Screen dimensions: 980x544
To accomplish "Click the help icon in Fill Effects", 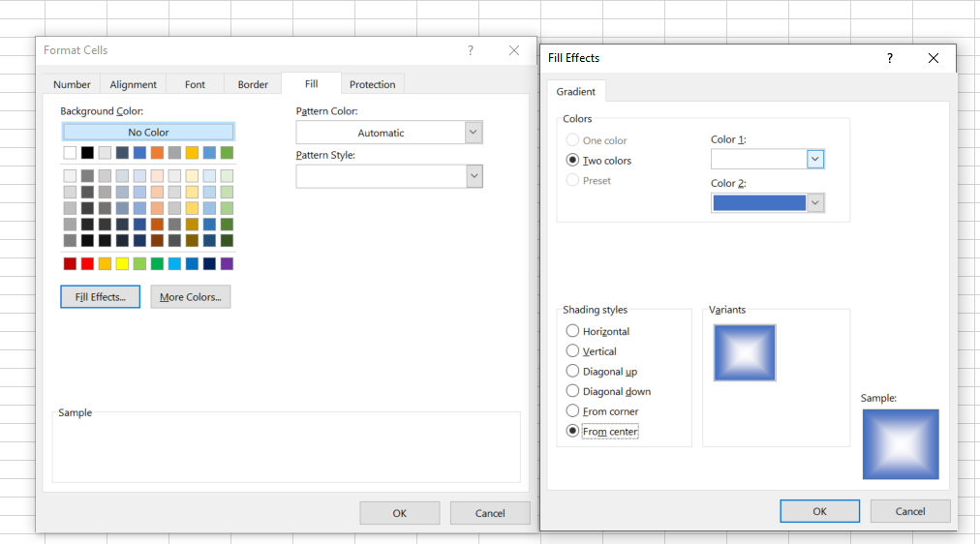I will coord(890,58).
